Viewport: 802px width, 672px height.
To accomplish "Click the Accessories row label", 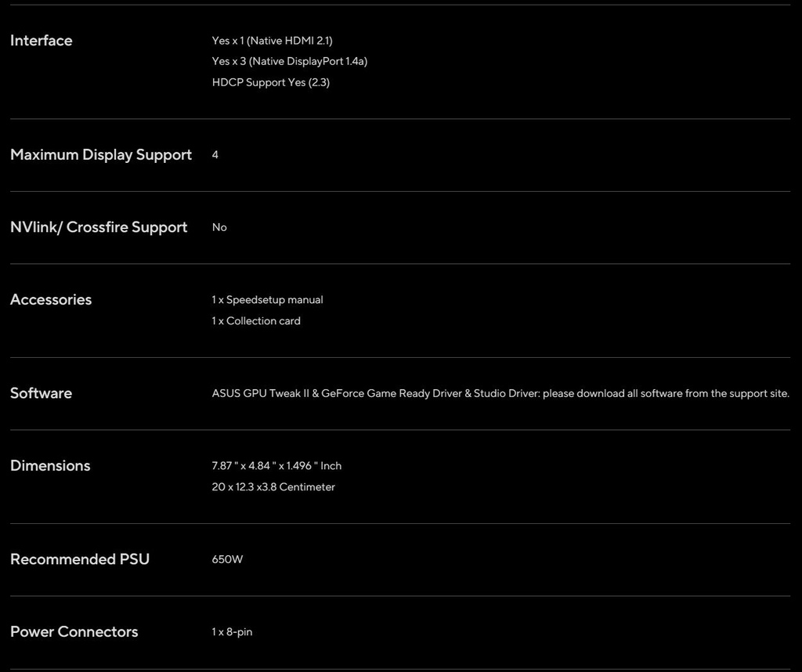I will tap(51, 300).
